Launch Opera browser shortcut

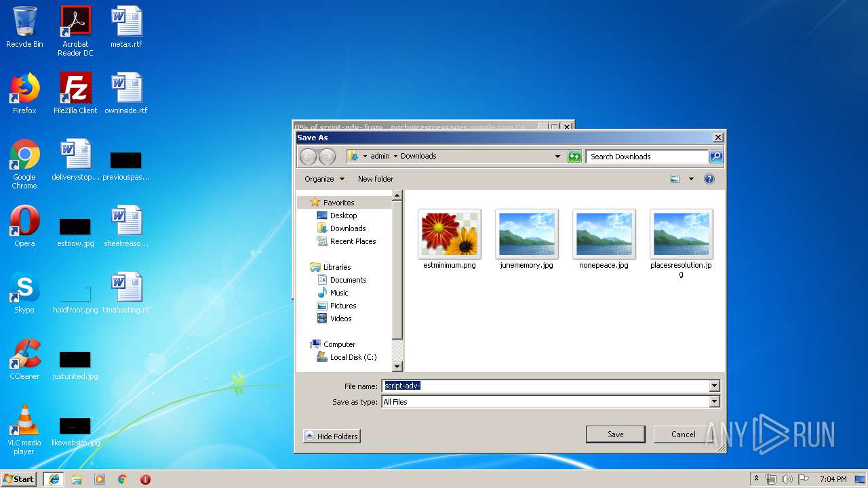pos(24,226)
